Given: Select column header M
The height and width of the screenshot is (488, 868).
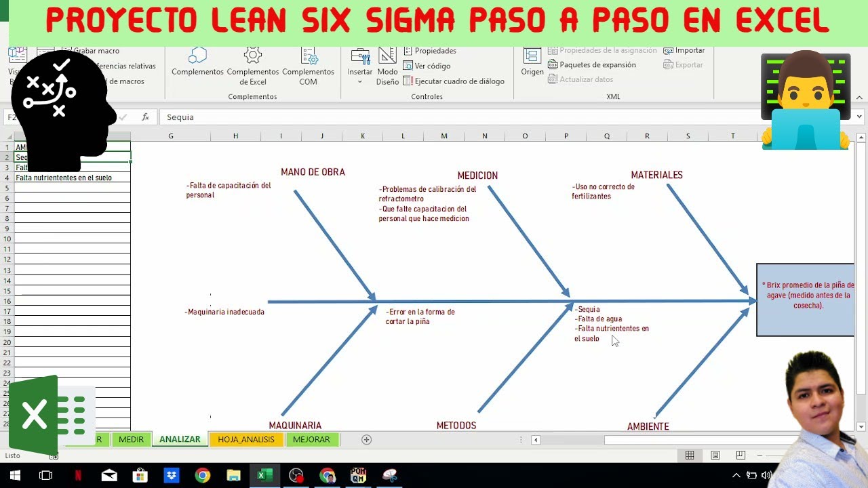Looking at the screenshot, I should tap(444, 136).
